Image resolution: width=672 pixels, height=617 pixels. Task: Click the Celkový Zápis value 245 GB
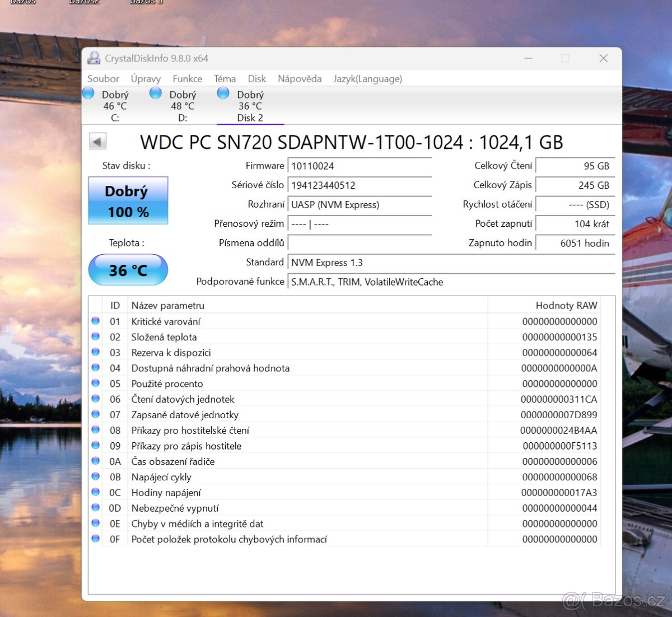[575, 185]
